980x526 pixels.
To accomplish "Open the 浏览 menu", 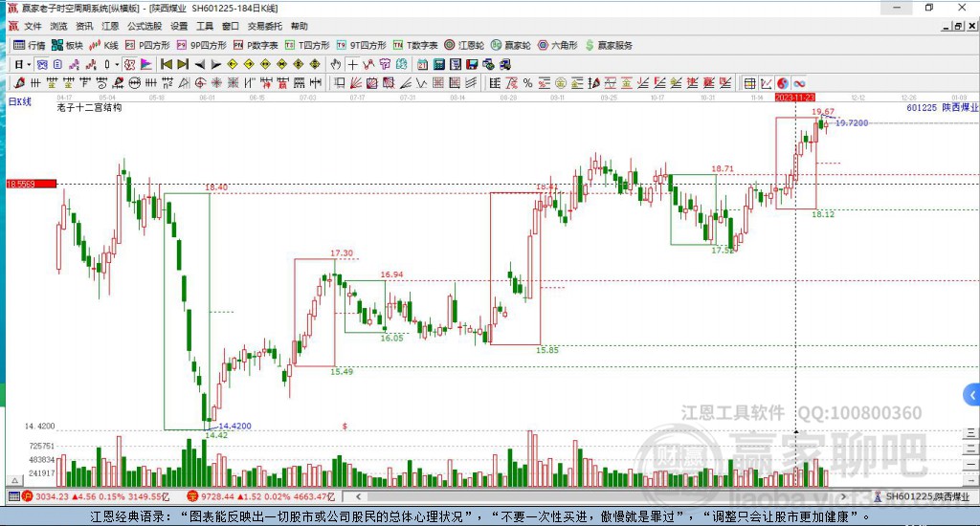I will (58, 26).
